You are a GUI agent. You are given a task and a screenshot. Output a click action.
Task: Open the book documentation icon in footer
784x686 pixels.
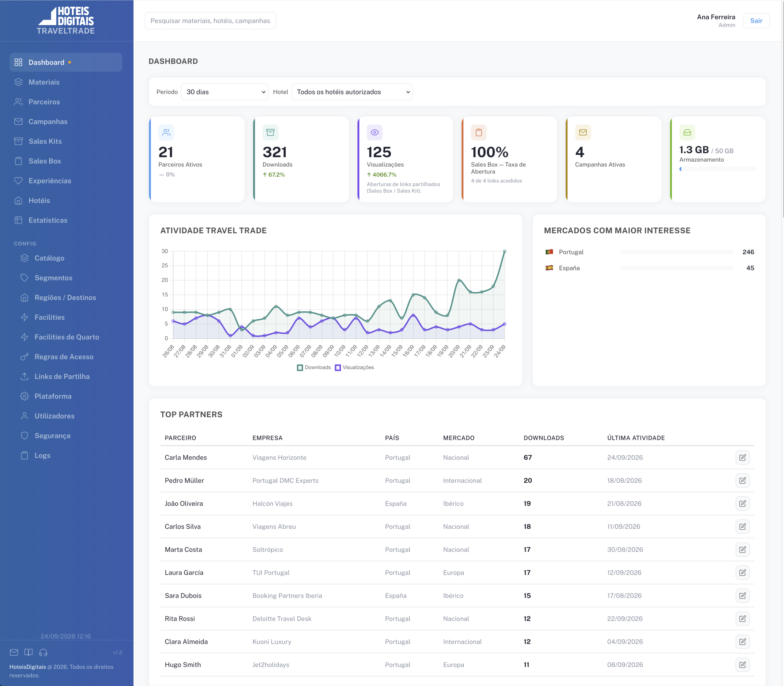(x=28, y=652)
